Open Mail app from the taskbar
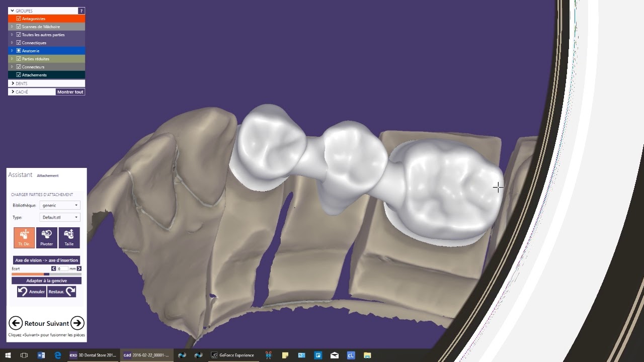The width and height of the screenshot is (644, 362). (x=335, y=355)
